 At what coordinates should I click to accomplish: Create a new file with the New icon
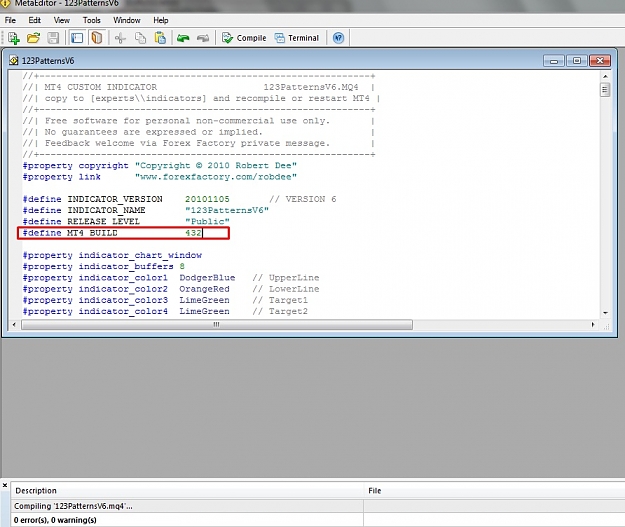coord(14,38)
